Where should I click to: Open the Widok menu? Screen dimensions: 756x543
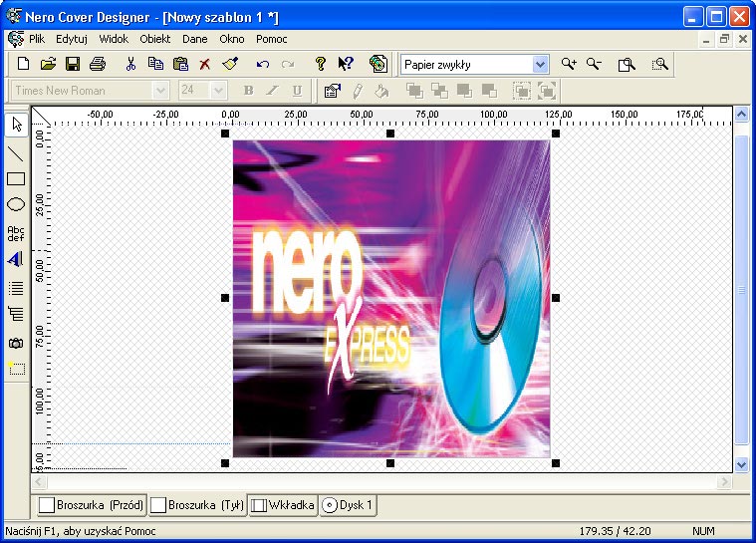coord(114,39)
